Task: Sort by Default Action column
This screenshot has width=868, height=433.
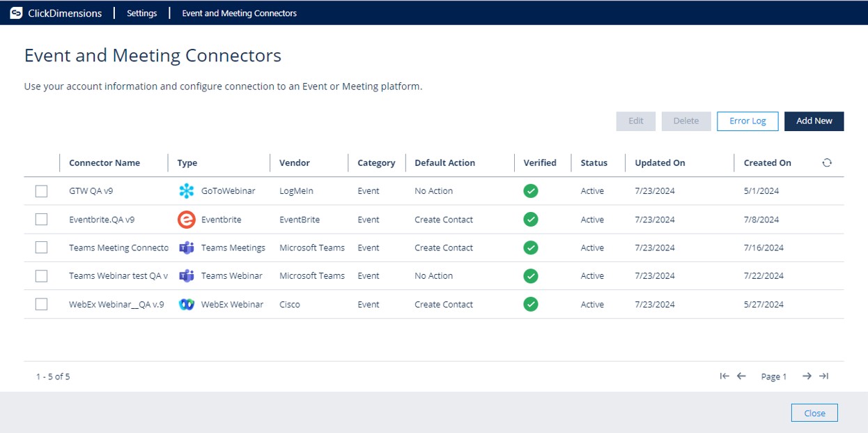Action: pyautogui.click(x=444, y=163)
